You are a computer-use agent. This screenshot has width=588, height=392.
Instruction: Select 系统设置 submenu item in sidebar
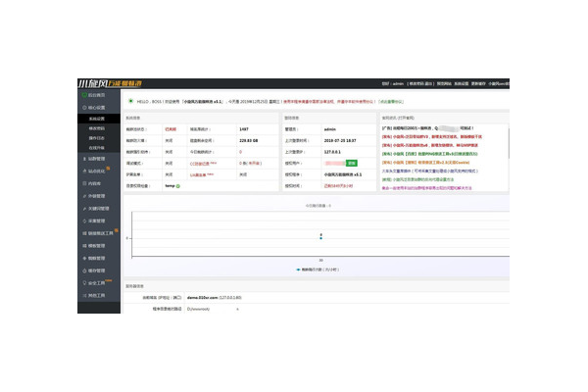(97, 120)
